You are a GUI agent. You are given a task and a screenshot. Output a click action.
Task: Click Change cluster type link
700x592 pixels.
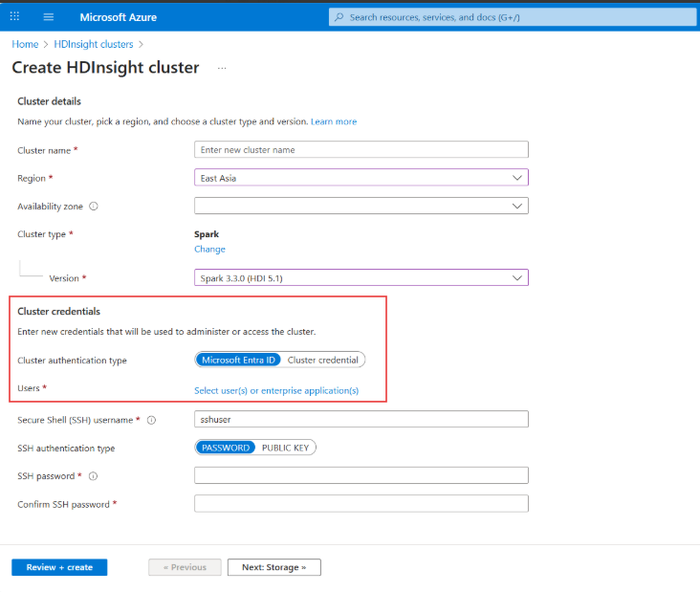click(209, 249)
